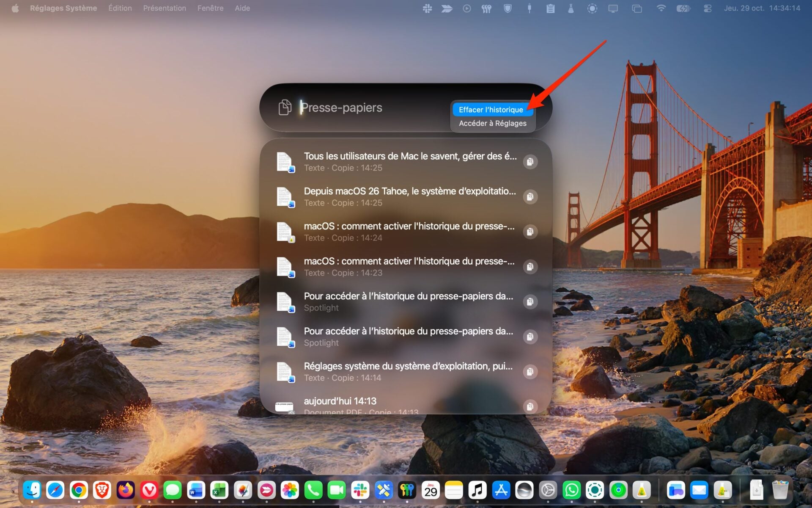Screen dimensions: 812x508
Task: Open Firefox from the Dock
Action: [x=126, y=490]
